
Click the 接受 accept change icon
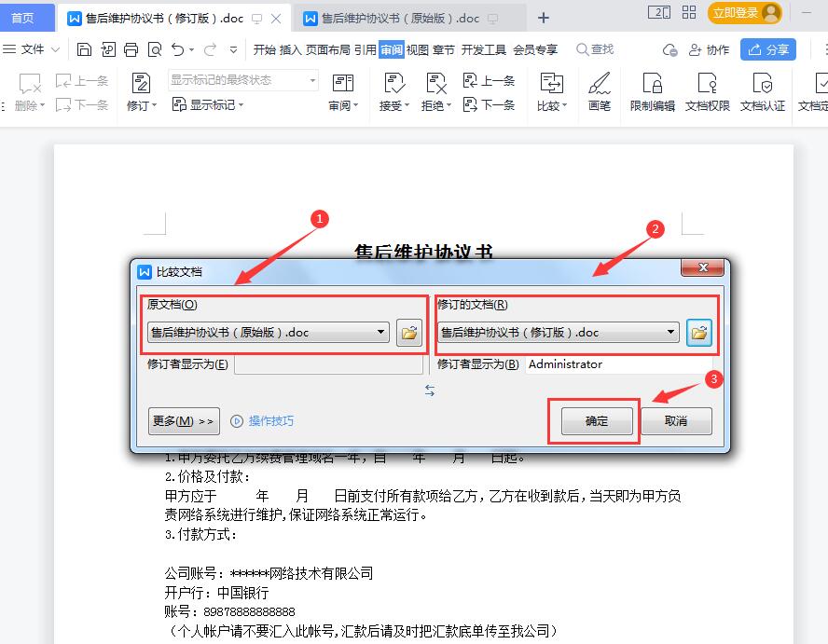click(x=394, y=83)
